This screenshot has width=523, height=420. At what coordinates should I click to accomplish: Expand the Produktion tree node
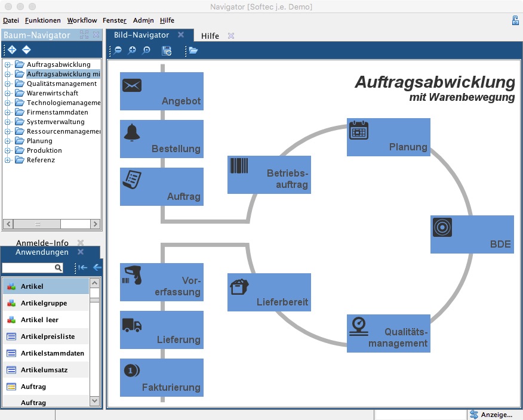point(8,151)
